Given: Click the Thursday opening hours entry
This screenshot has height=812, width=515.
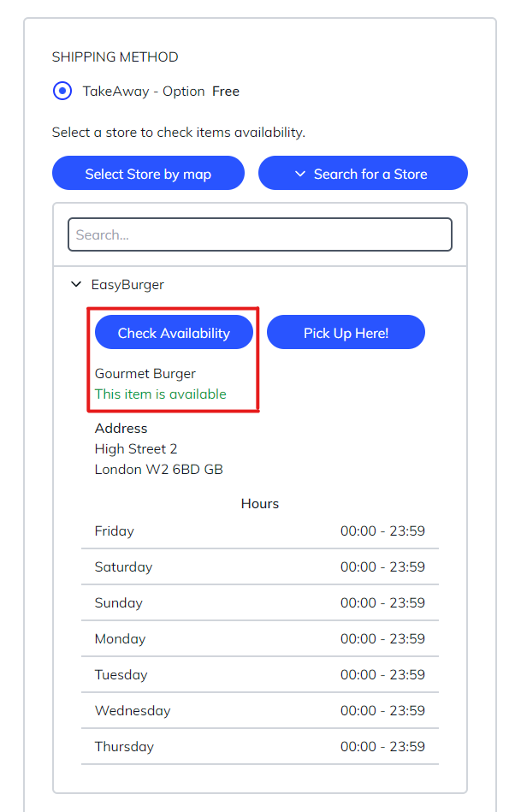Looking at the screenshot, I should (x=259, y=746).
